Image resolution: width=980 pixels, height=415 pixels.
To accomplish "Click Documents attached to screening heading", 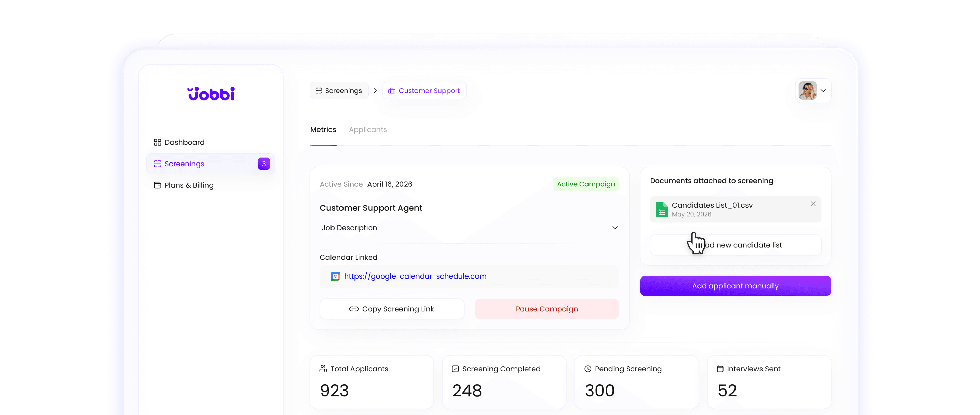I will [x=712, y=181].
